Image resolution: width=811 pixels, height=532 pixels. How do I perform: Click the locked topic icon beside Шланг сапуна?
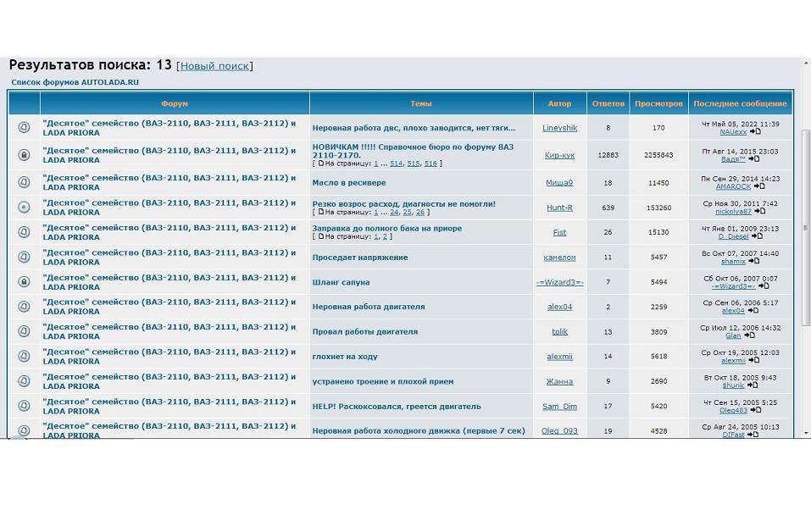(x=24, y=281)
